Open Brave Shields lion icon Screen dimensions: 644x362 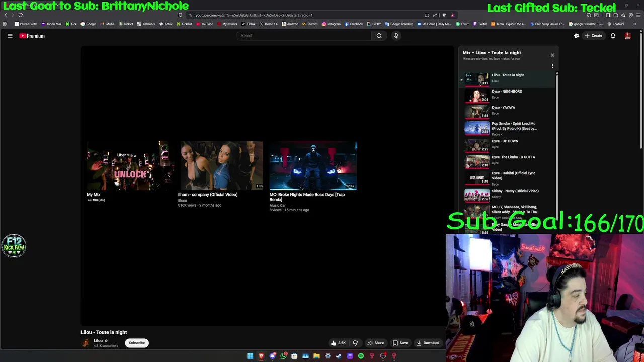click(444, 15)
